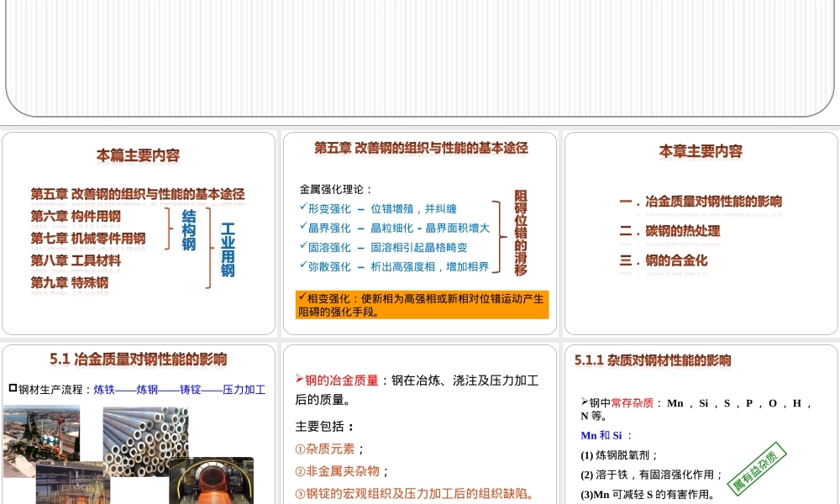
Task: Click the vertical text 阻碍位错的滑移
Action: [x=521, y=233]
